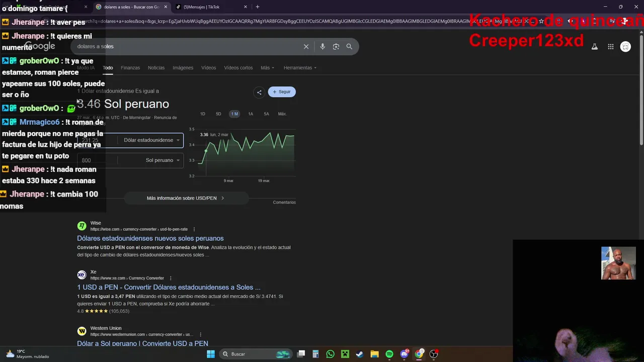The width and height of the screenshot is (644, 362).
Task: Open weather widget showing 19°C
Action: coord(28,354)
